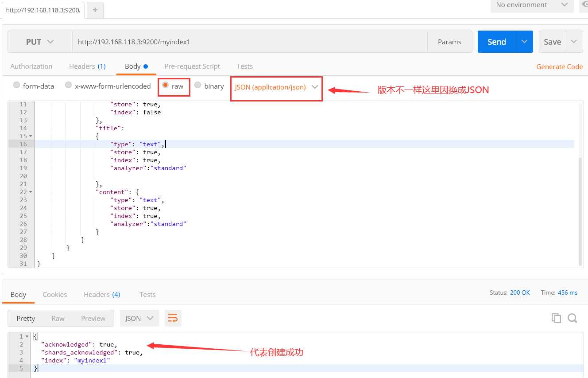The image size is (588, 378).
Task: Open environment quick look eye icon
Action: click(584, 4)
